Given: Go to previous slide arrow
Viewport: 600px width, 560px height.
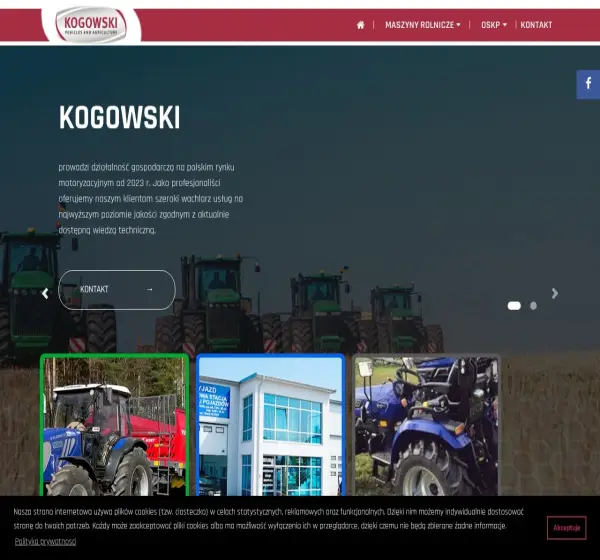Looking at the screenshot, I should (x=45, y=294).
